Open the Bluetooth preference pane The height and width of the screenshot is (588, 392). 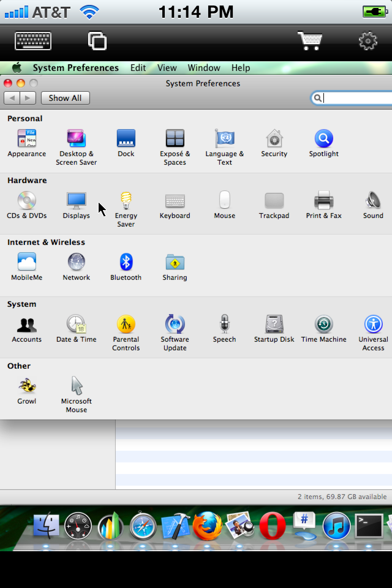[126, 267]
